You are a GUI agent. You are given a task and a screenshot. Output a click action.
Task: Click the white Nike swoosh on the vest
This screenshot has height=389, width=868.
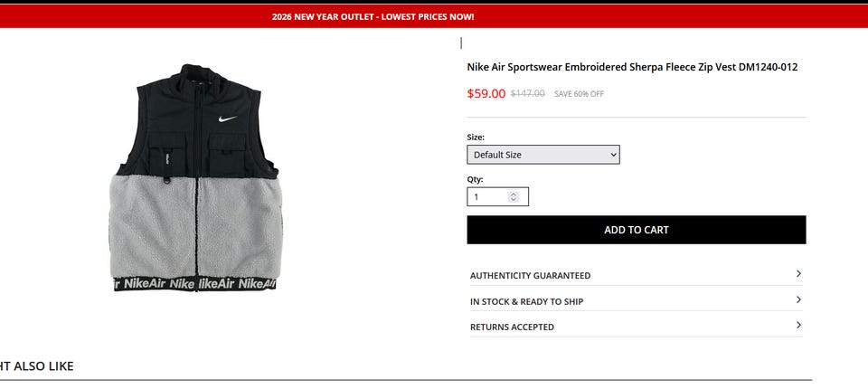tap(227, 119)
